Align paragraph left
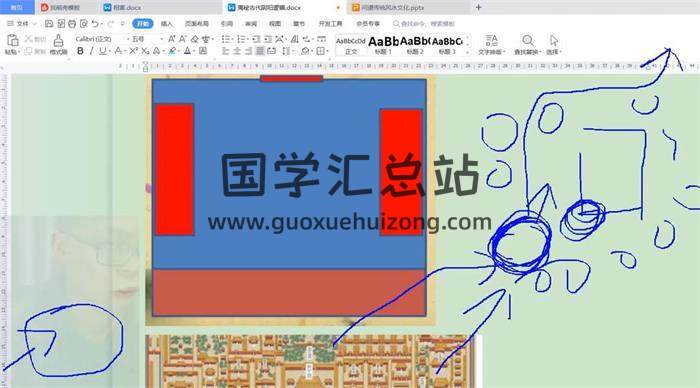 click(225, 51)
